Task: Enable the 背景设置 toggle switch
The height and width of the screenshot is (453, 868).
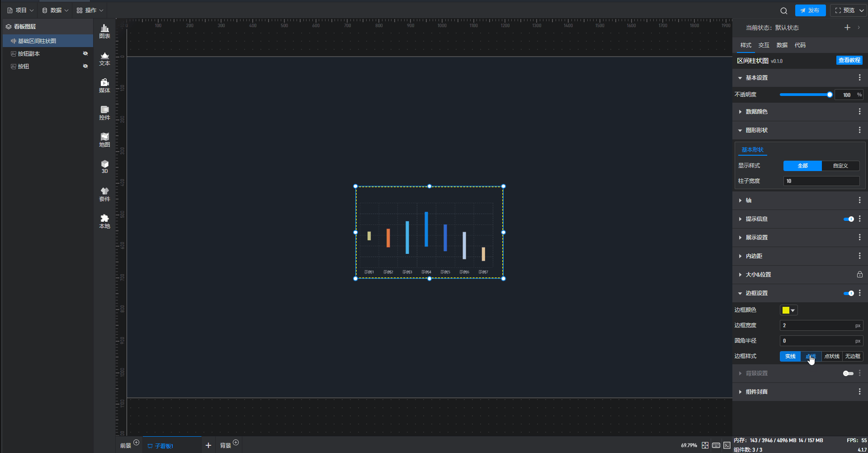Action: tap(848, 373)
